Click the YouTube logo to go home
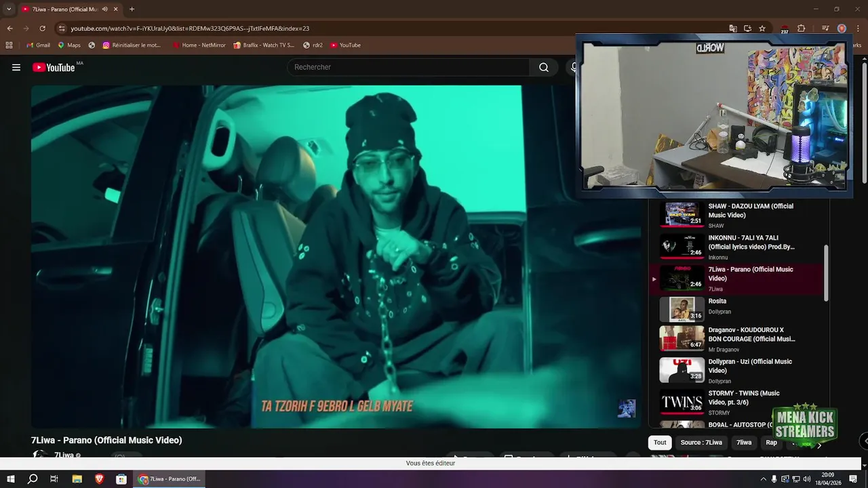The height and width of the screenshot is (488, 868). (54, 67)
